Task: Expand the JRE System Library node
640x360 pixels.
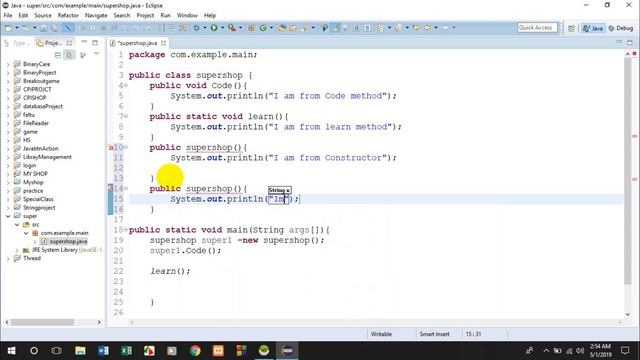Action: [x=17, y=250]
